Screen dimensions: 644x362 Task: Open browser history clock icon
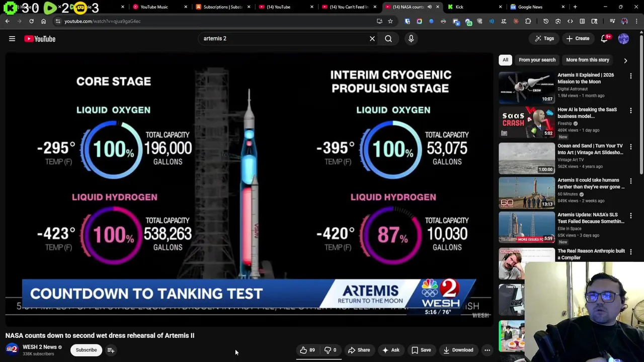(546, 21)
